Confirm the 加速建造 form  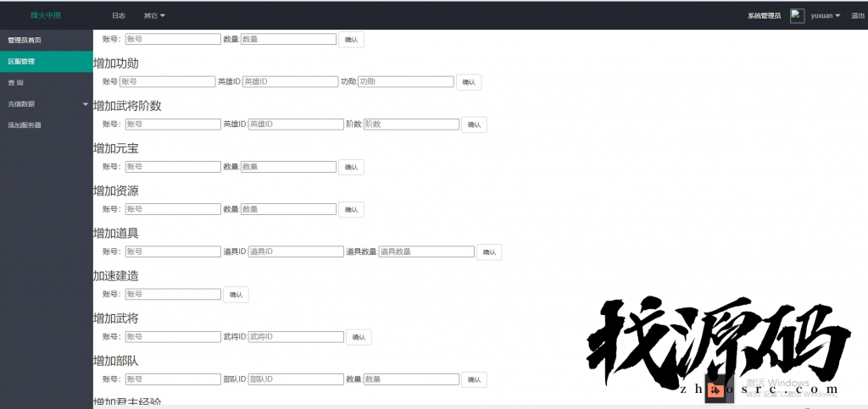click(x=236, y=295)
